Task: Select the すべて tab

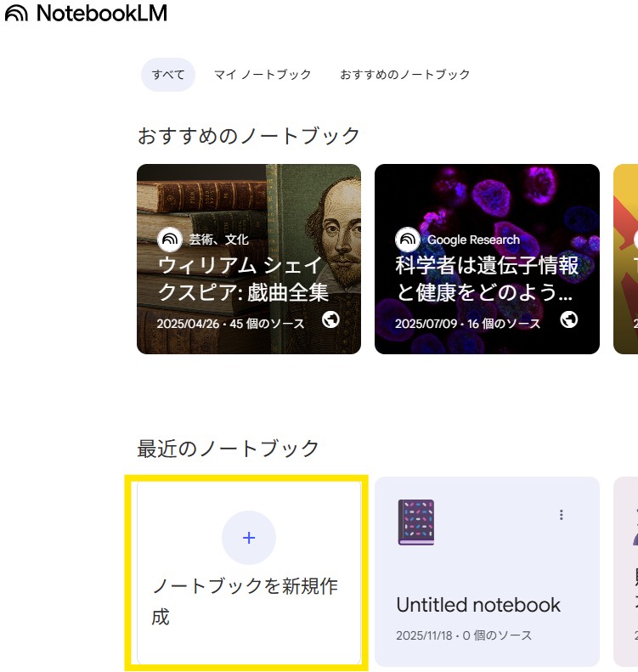Action: (168, 75)
